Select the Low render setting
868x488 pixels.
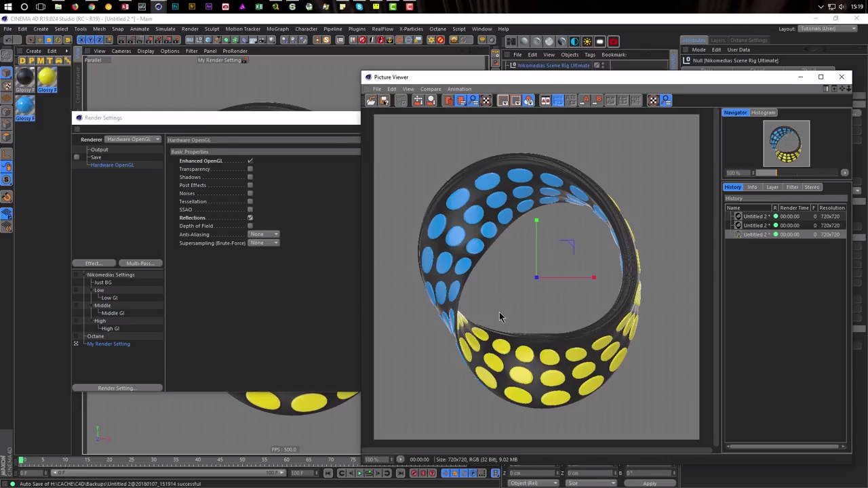click(99, 290)
